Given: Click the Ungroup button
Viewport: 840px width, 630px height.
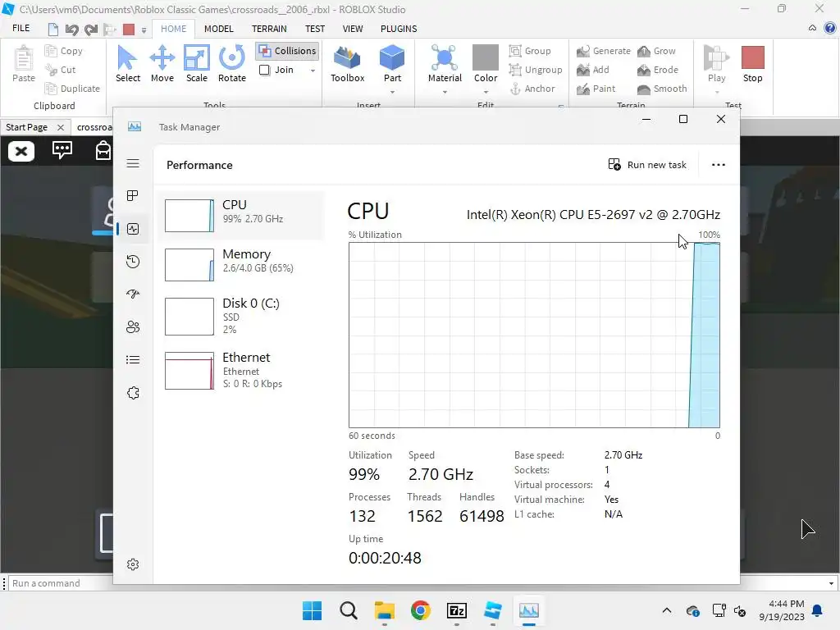Looking at the screenshot, I should 536,70.
